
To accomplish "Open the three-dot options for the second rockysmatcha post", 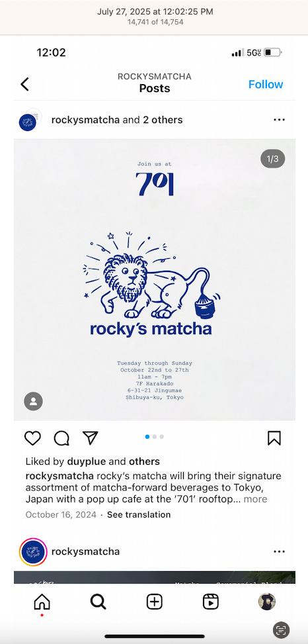I will tap(279, 551).
